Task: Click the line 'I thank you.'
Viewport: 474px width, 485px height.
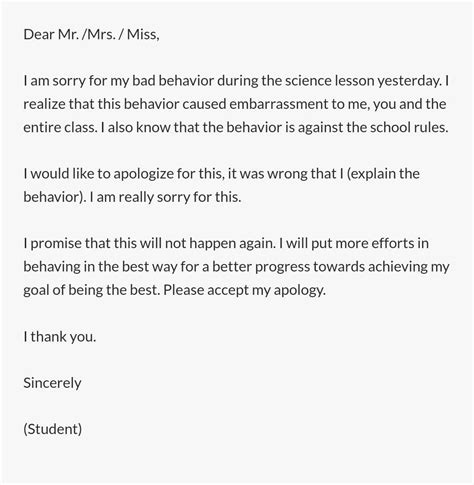Action: pos(60,337)
